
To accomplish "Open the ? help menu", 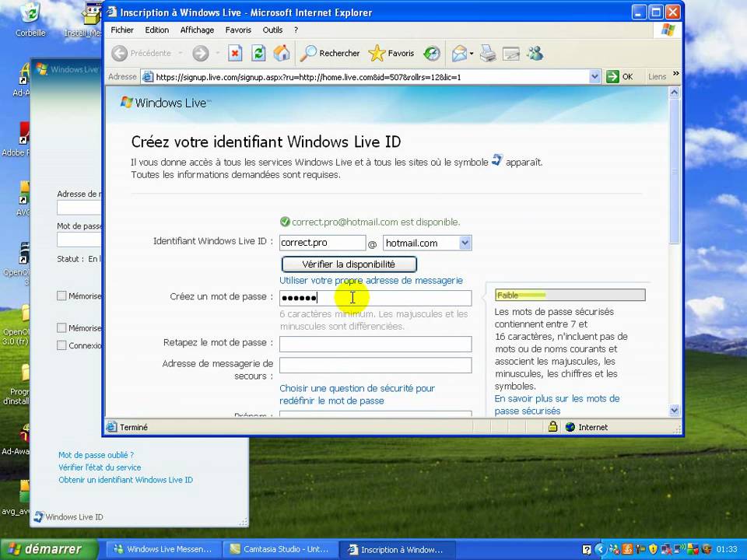I will (x=296, y=30).
